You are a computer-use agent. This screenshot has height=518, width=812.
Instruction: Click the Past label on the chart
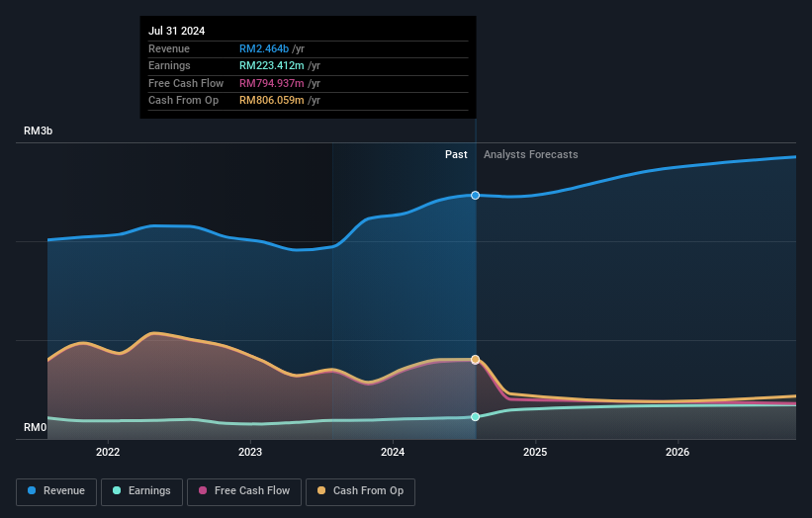456,154
